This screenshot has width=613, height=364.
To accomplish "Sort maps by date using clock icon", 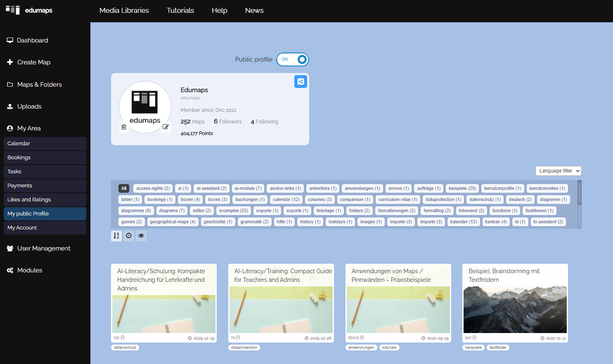I will (x=129, y=236).
